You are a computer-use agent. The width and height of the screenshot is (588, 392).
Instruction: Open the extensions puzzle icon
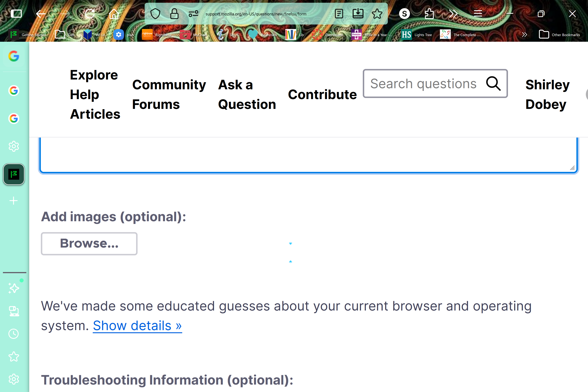(x=429, y=14)
